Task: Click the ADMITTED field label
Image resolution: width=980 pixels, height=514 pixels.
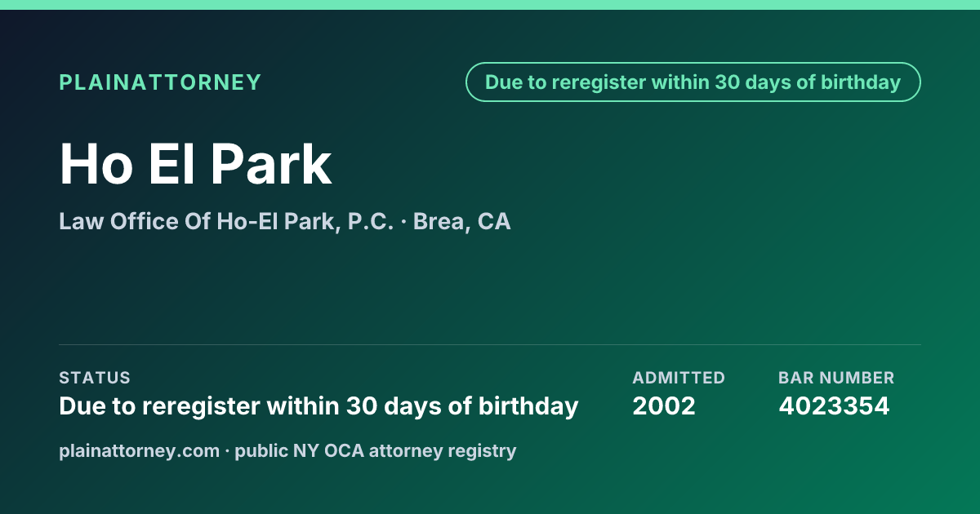Action: [x=678, y=378]
